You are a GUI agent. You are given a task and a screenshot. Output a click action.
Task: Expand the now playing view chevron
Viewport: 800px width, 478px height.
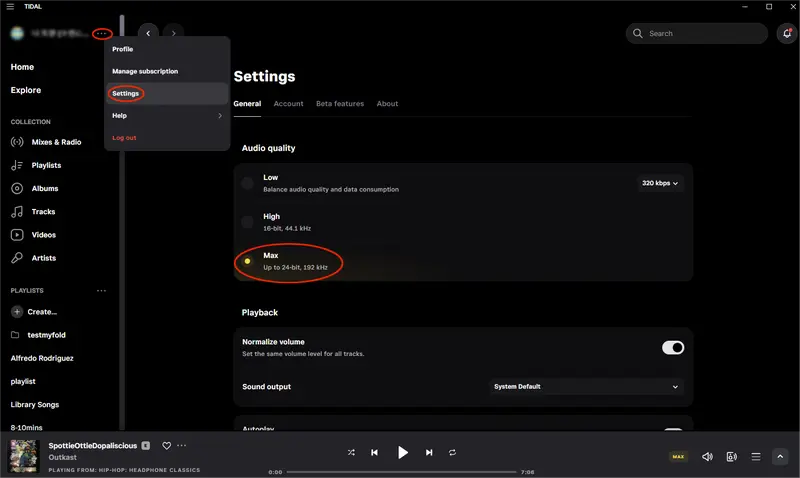[780, 457]
